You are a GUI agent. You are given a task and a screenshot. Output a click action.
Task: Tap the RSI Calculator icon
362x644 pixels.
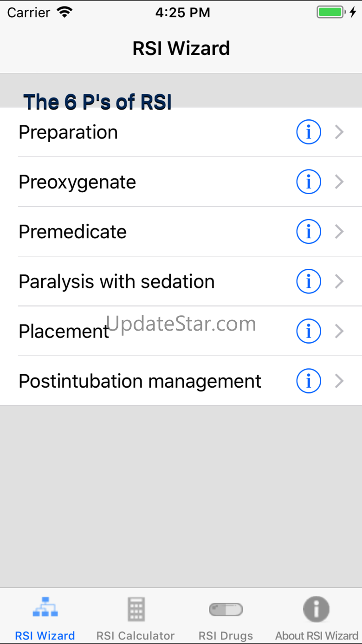[x=136, y=610]
